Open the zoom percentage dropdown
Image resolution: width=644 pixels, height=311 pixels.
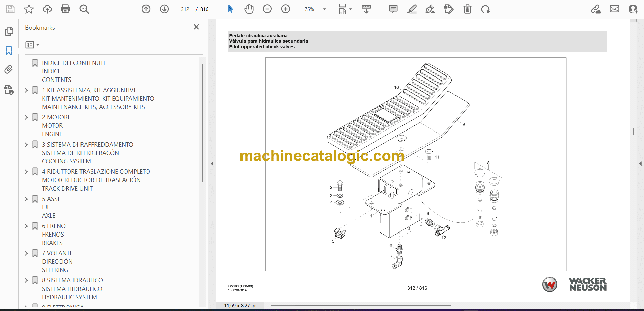tap(324, 9)
